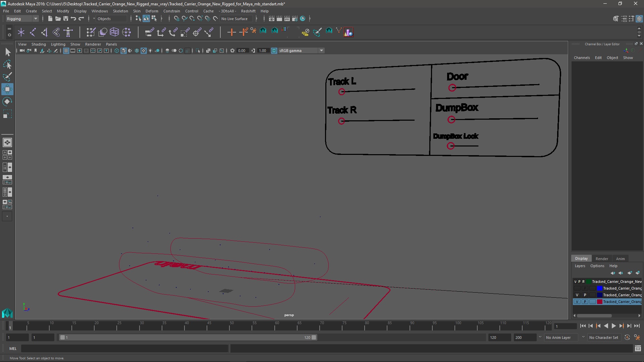
Task: Toggle Select by object type mode
Action: [146, 19]
